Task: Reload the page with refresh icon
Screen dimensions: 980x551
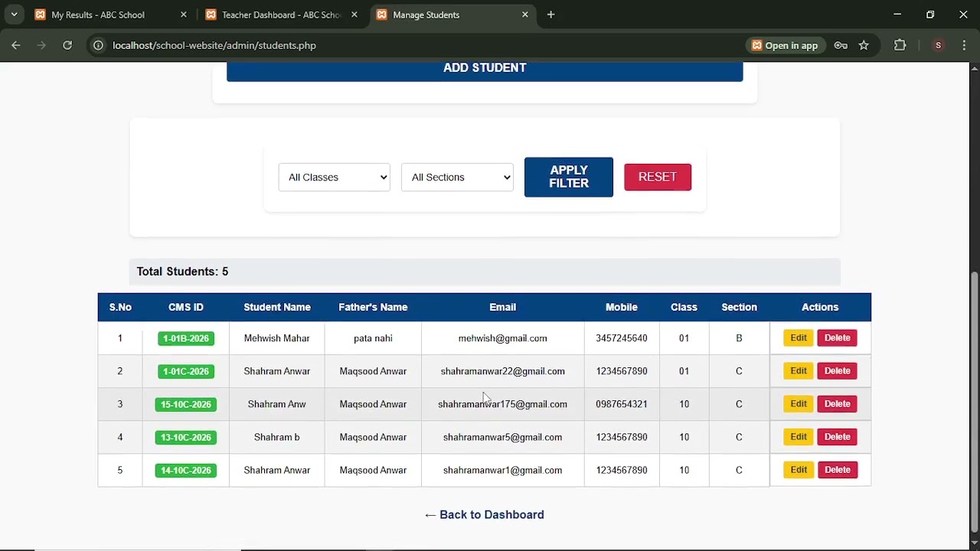Action: click(x=67, y=45)
